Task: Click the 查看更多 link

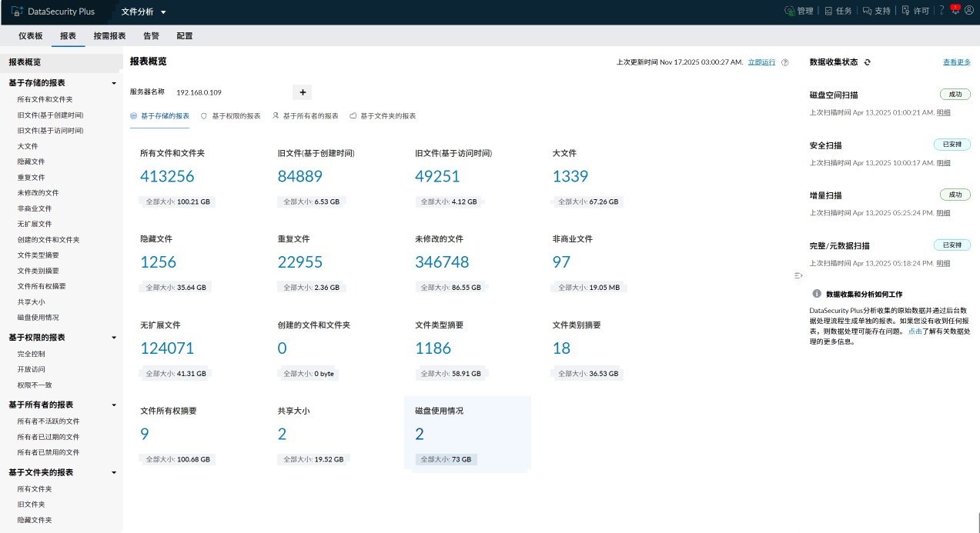Action: pyautogui.click(x=957, y=62)
